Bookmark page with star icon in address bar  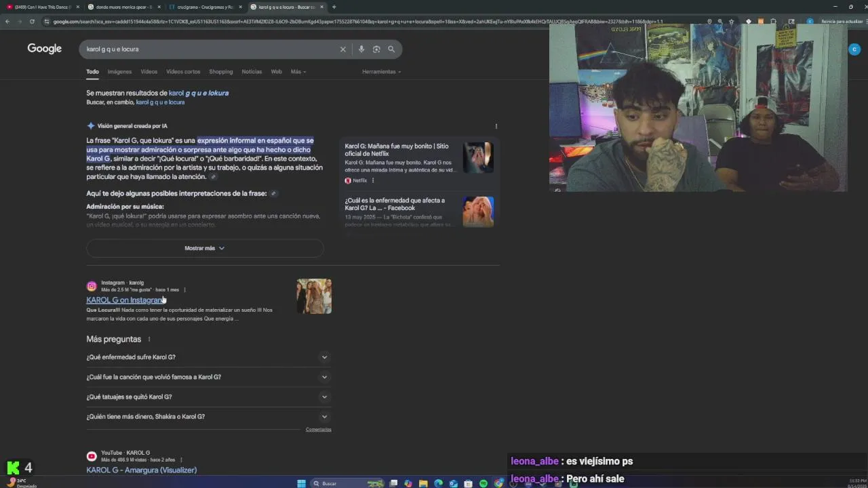(731, 21)
